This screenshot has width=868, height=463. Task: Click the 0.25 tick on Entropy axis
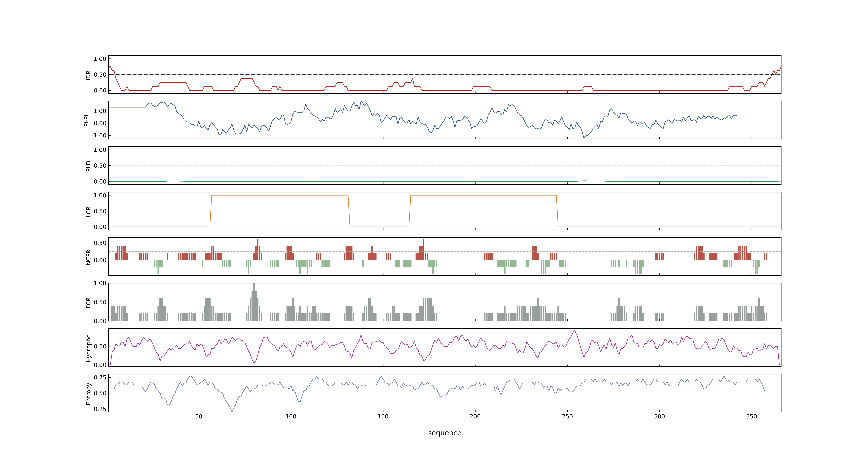(x=100, y=409)
